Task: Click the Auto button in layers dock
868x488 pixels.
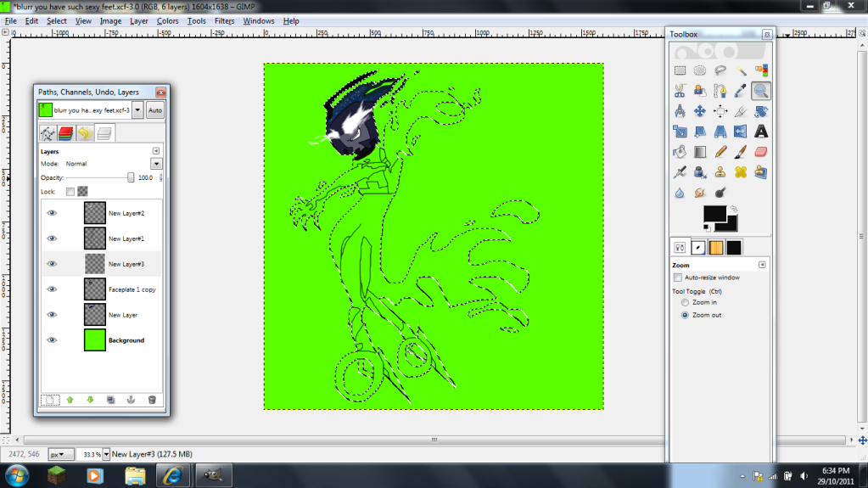Action: pyautogui.click(x=155, y=110)
